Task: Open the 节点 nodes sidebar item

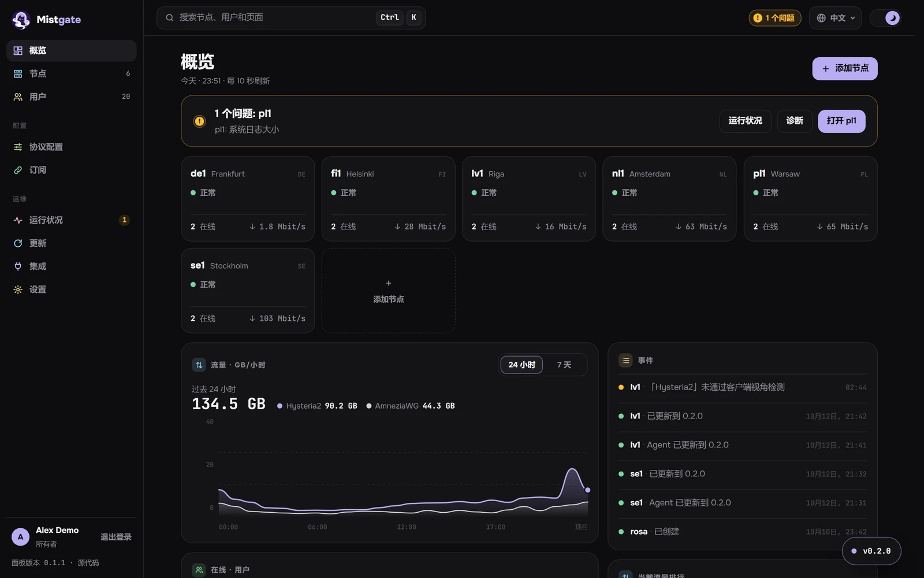Action: 72,74
